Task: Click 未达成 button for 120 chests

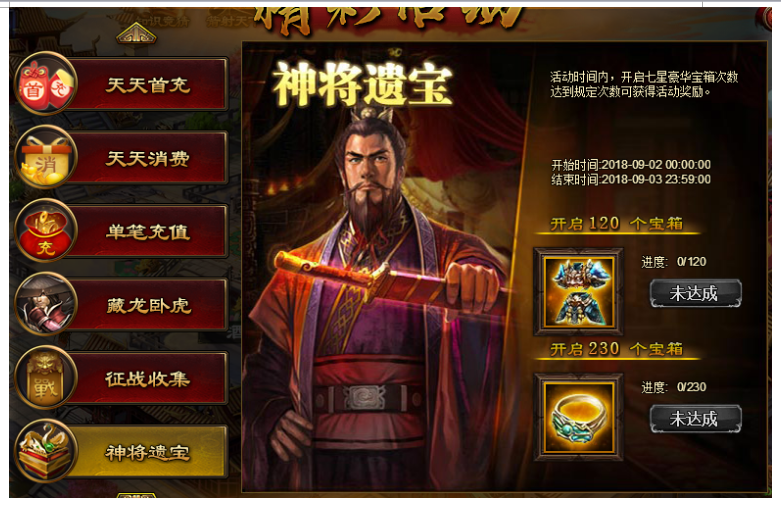Action: tap(695, 293)
